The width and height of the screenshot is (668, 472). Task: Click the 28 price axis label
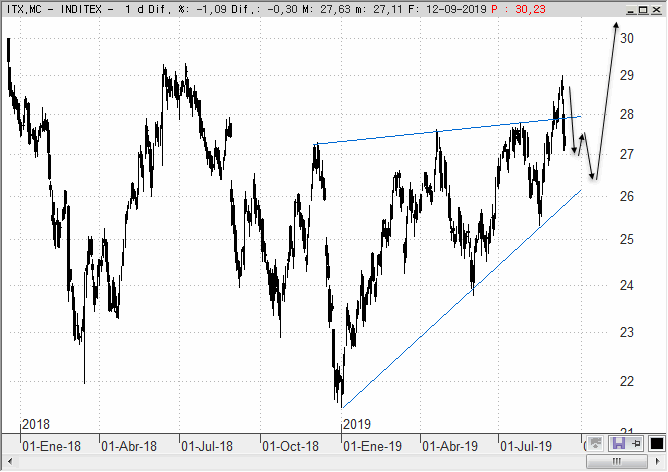point(627,115)
